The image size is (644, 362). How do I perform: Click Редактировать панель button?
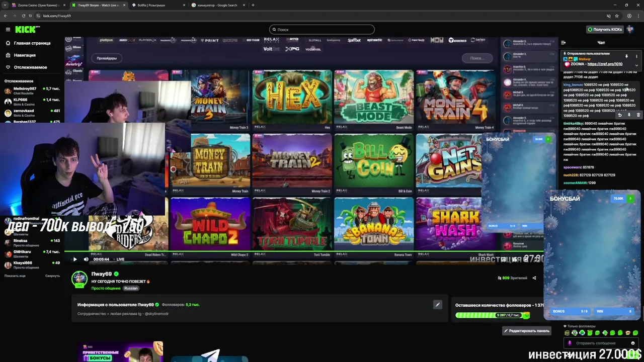coord(526,331)
